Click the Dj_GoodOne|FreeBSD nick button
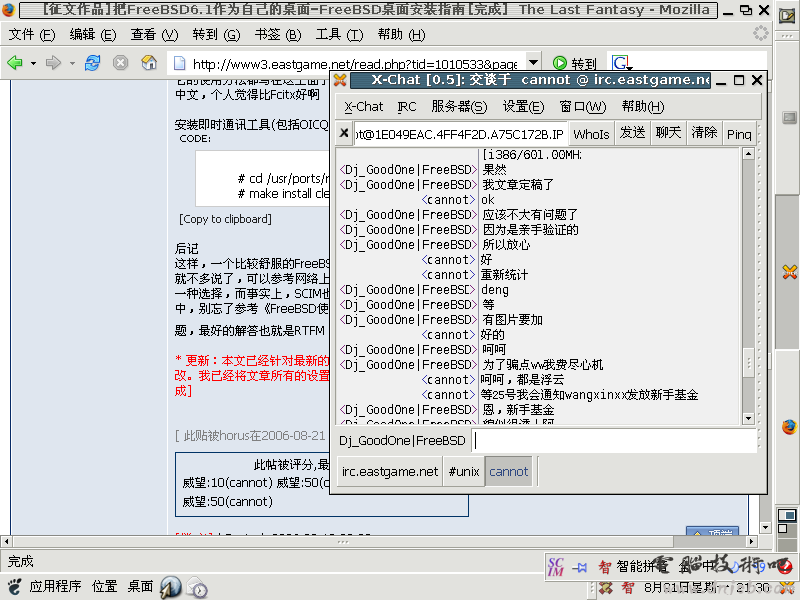The height and width of the screenshot is (600, 800). tap(402, 440)
